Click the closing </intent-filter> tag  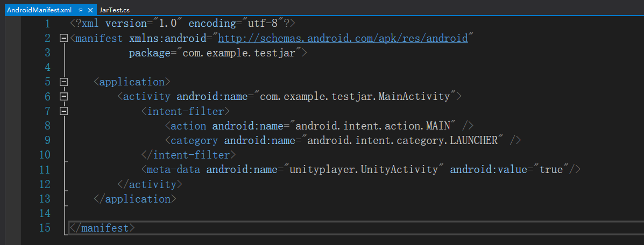(x=188, y=155)
